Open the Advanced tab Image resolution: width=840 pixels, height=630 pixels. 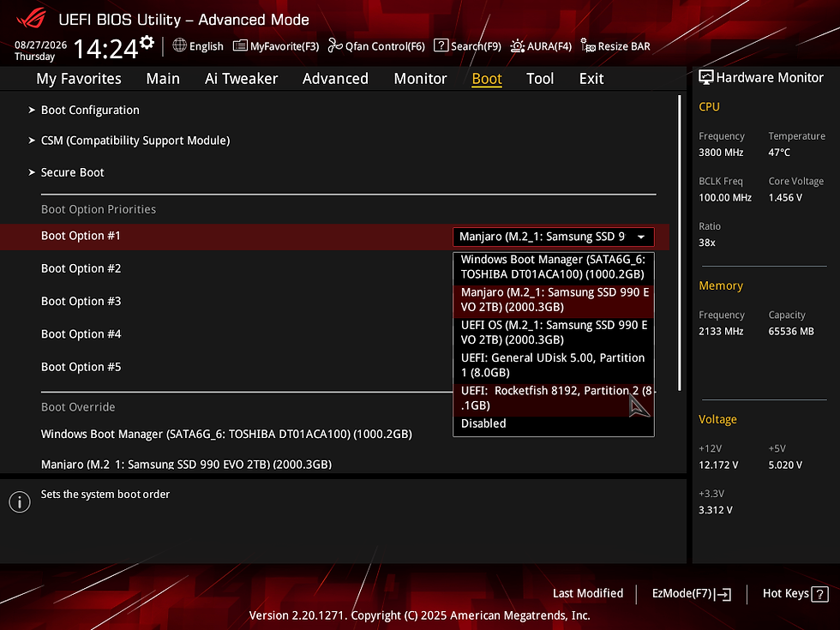(x=335, y=79)
